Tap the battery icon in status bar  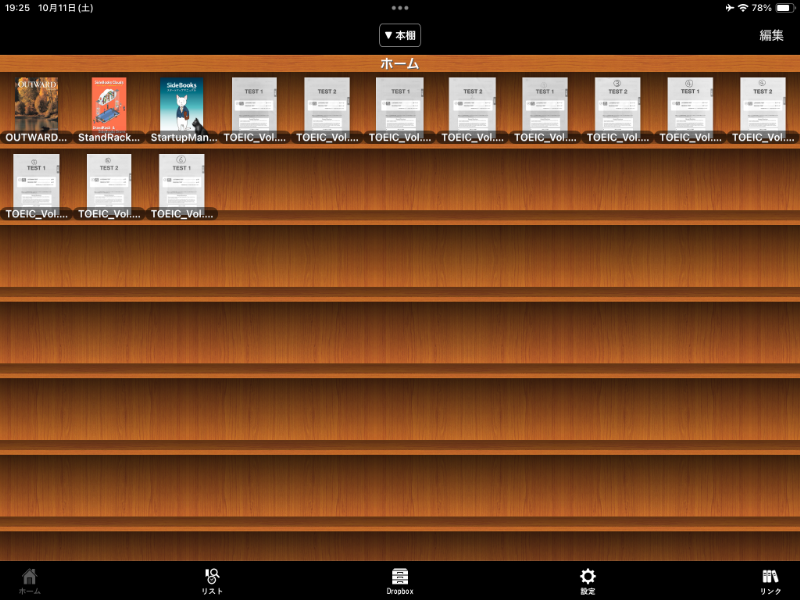(x=785, y=8)
